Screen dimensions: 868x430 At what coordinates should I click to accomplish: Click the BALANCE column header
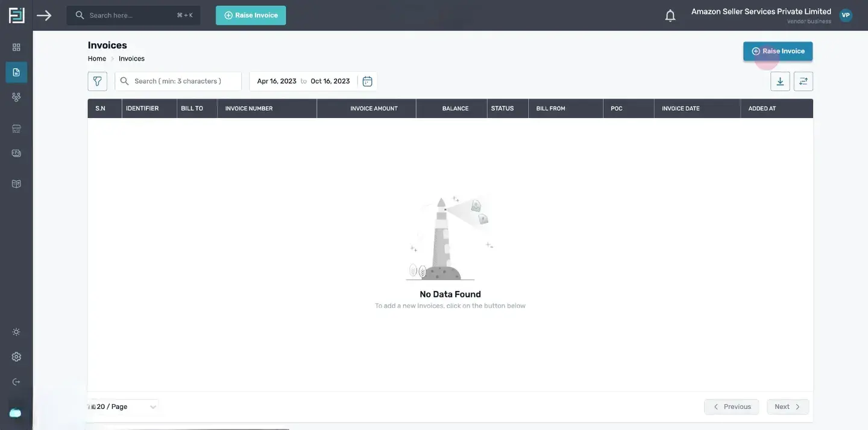[x=451, y=108]
